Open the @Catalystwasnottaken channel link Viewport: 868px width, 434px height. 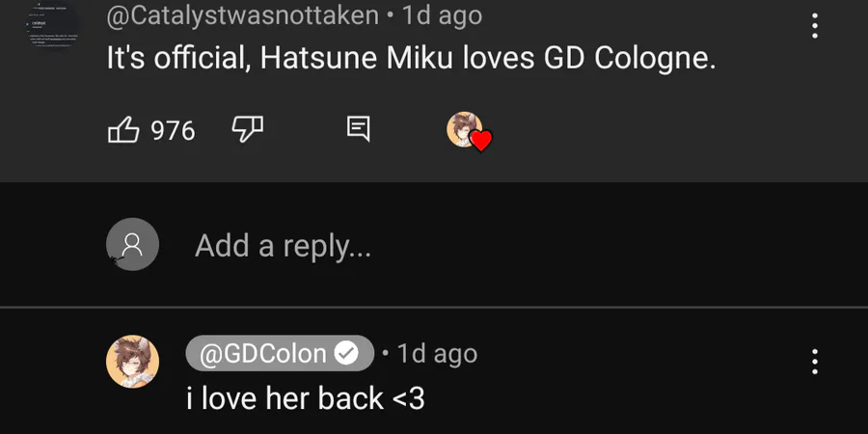242,15
